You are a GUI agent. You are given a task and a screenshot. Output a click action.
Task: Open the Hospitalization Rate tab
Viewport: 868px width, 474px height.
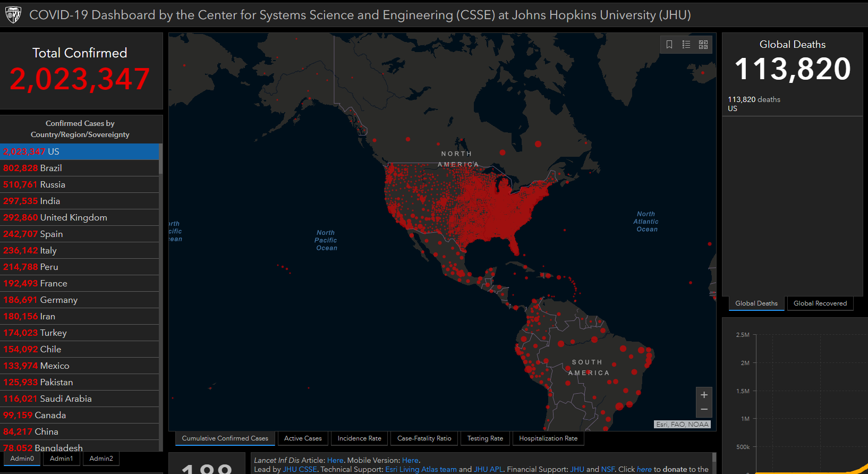(548, 438)
